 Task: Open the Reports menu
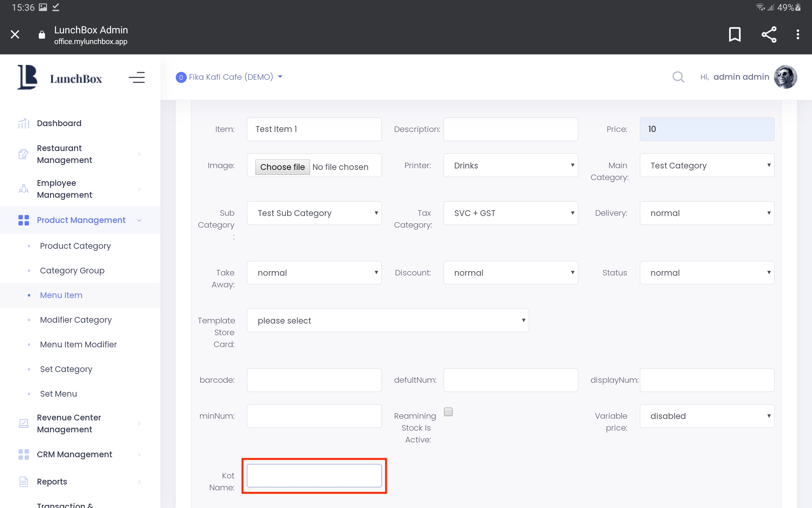[x=52, y=481]
